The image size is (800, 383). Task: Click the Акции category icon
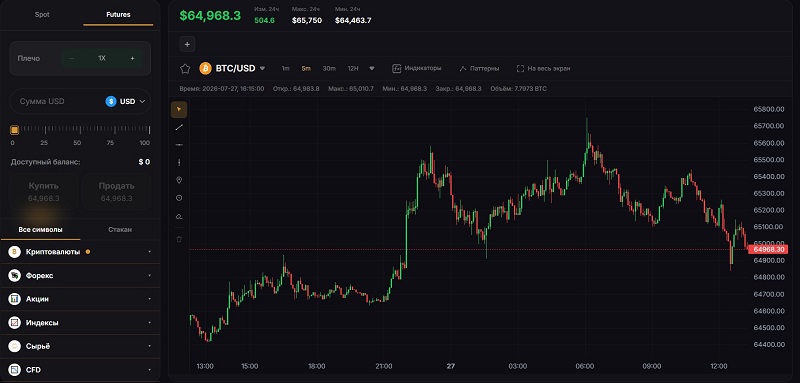(x=14, y=299)
